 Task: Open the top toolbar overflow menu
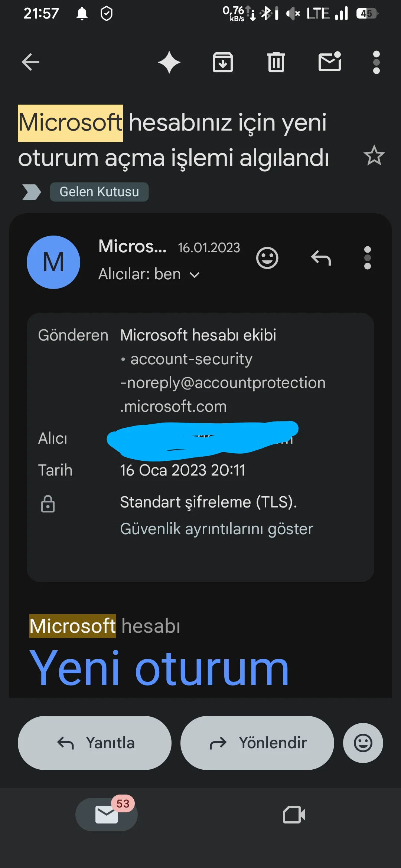click(376, 62)
